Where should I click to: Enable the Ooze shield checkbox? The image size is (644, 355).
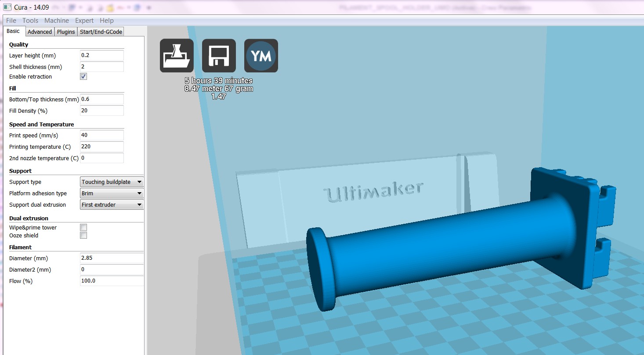tap(83, 235)
